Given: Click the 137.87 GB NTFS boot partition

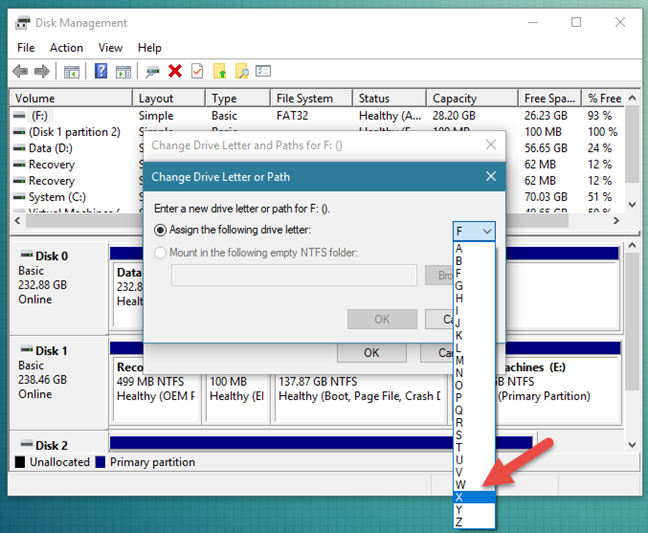Looking at the screenshot, I should (x=360, y=390).
